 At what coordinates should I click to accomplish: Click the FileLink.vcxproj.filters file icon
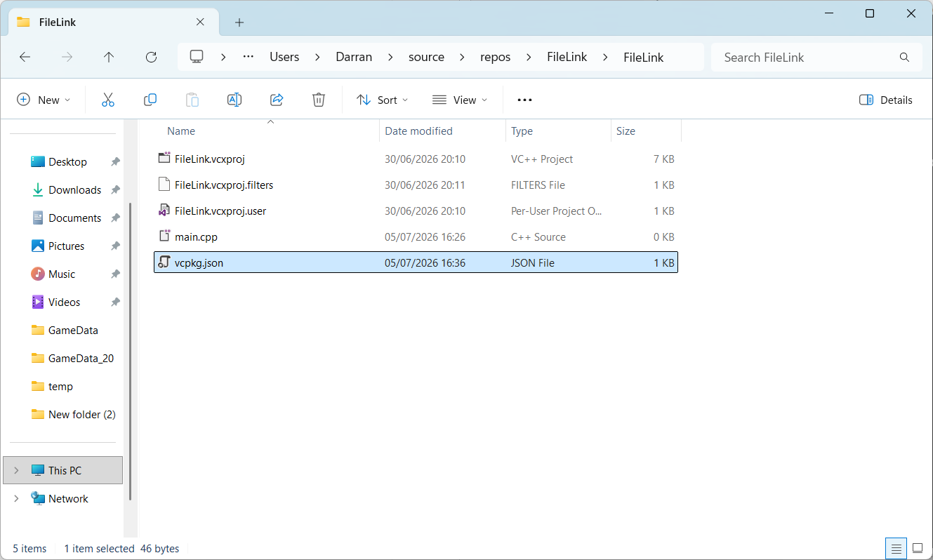click(x=164, y=185)
